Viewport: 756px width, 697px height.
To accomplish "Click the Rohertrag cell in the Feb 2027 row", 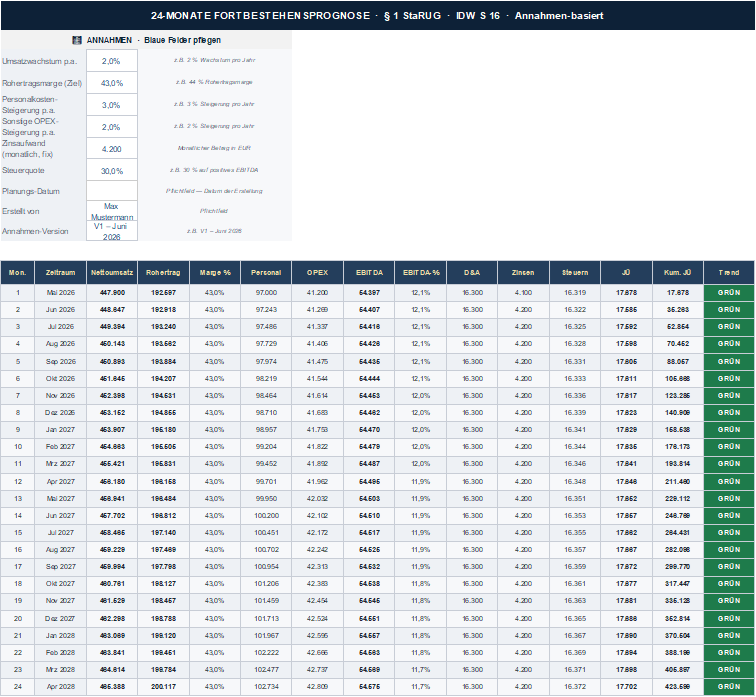I will (x=163, y=446).
